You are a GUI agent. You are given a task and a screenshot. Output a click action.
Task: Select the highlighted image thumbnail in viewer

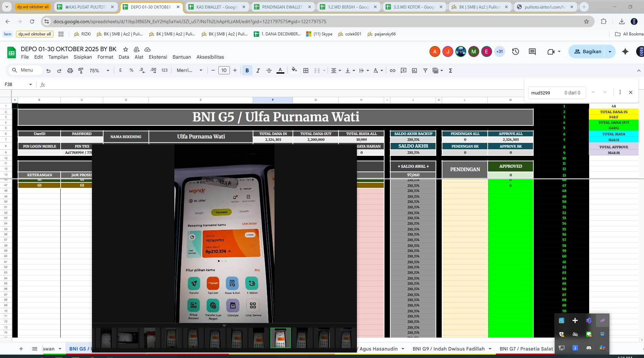(280, 338)
